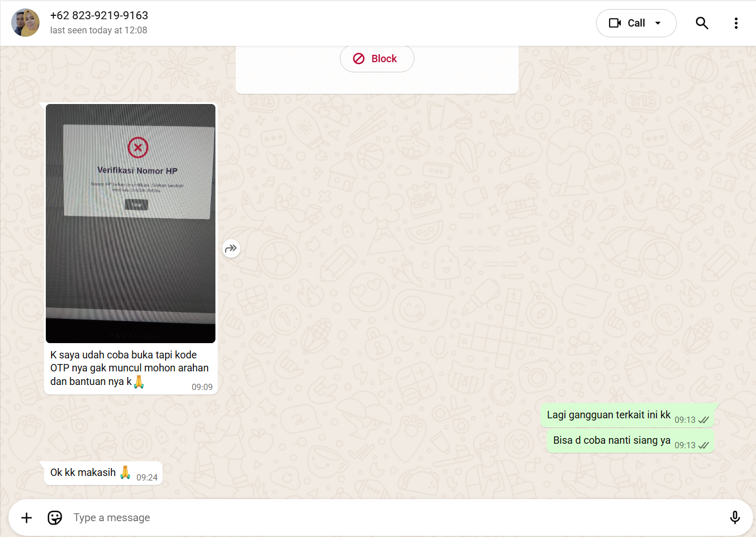Click the OTP caption text under the image
756x537 pixels.
(x=129, y=368)
